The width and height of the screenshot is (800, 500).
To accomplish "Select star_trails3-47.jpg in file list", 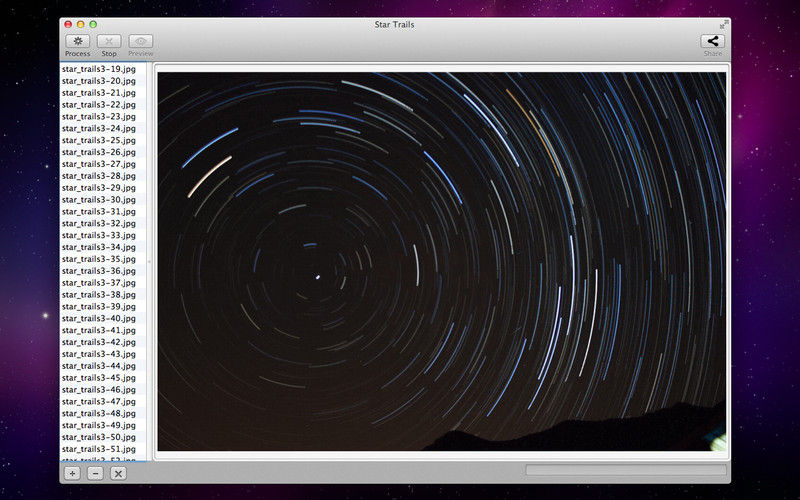I will click(x=103, y=401).
